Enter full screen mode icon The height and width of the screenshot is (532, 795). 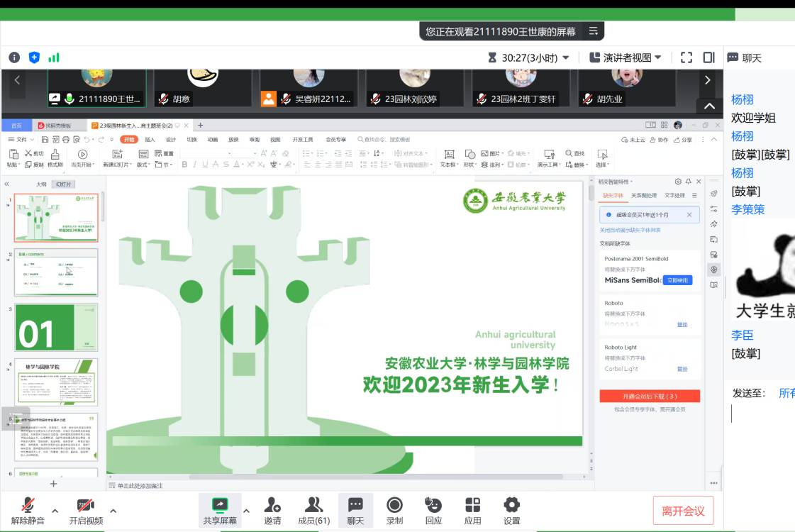[x=686, y=57]
